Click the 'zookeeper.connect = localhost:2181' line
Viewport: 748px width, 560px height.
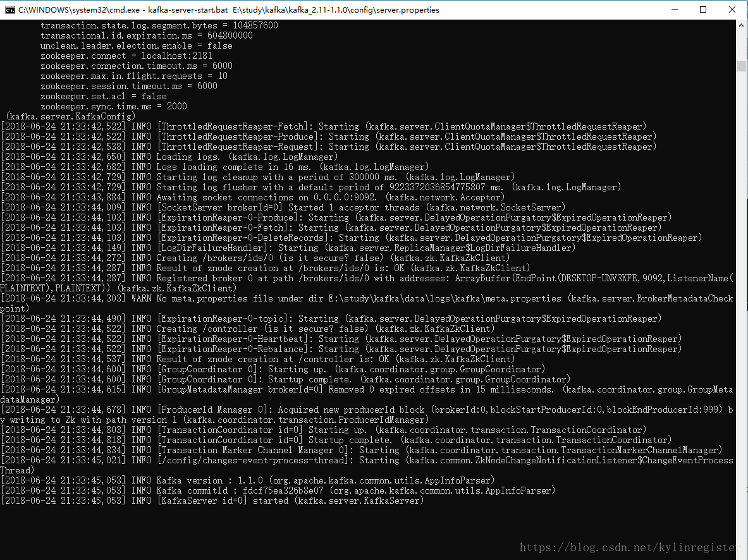point(126,56)
